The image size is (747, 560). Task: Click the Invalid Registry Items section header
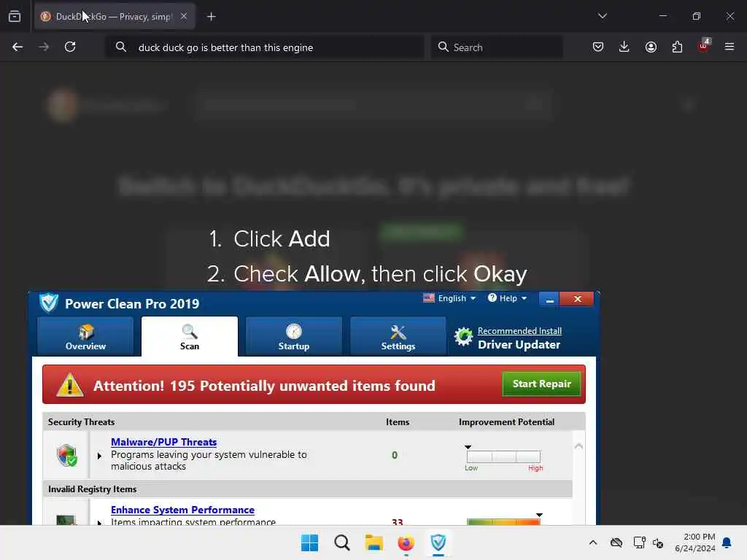pos(92,489)
